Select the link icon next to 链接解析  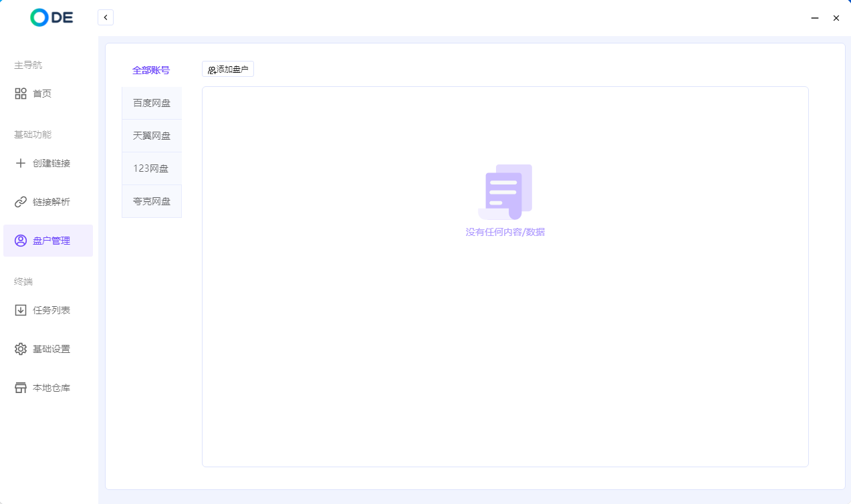pos(21,202)
